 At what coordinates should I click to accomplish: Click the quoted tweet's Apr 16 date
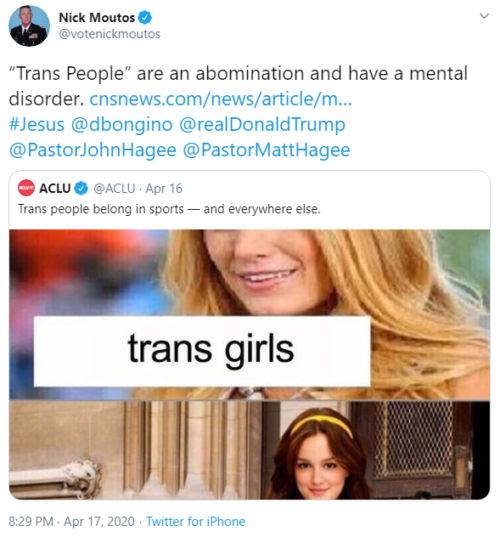coord(164,188)
